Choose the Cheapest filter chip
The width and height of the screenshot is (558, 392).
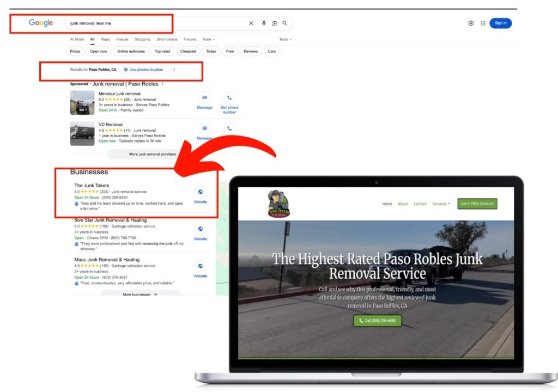point(188,52)
